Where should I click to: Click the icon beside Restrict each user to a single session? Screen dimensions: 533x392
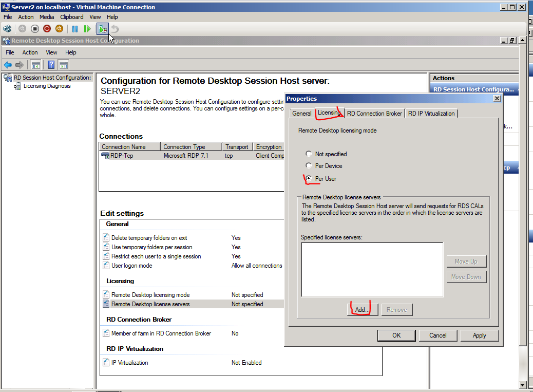[106, 256]
